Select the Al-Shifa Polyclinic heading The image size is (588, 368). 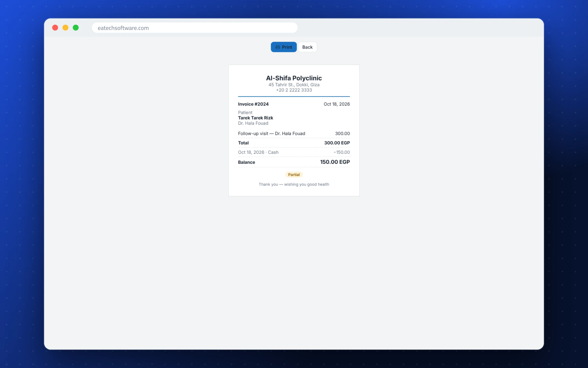pos(294,78)
